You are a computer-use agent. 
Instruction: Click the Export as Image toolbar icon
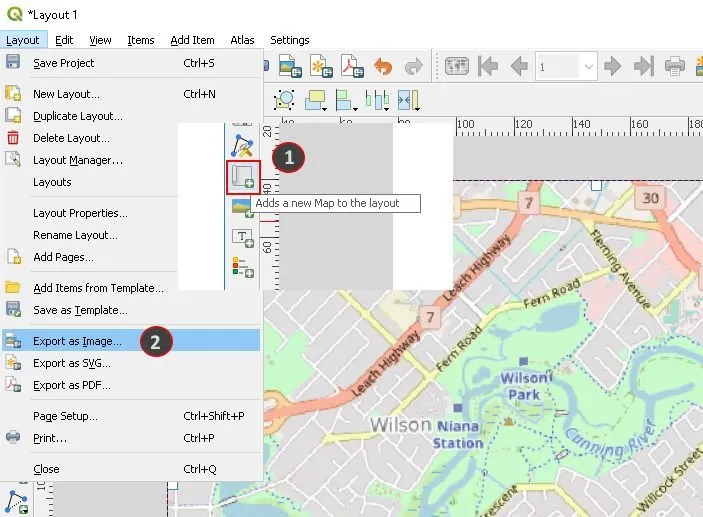point(289,66)
